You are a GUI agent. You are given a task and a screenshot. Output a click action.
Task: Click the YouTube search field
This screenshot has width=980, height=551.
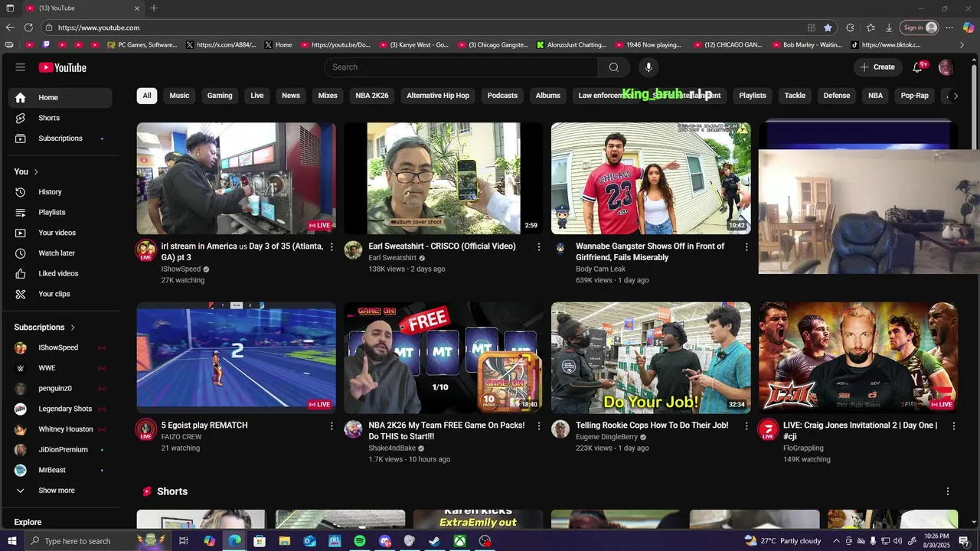click(461, 67)
